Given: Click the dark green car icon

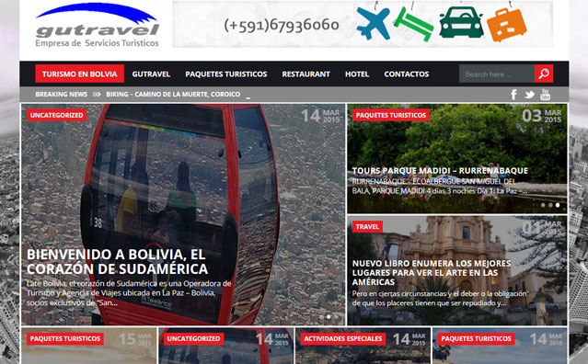Looking at the screenshot, I should tap(461, 22).
